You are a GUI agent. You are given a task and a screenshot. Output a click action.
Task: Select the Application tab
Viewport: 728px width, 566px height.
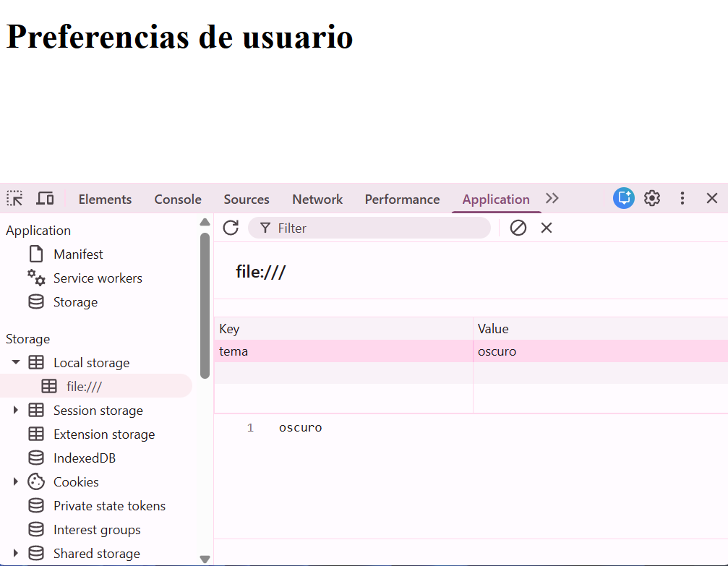click(x=496, y=200)
